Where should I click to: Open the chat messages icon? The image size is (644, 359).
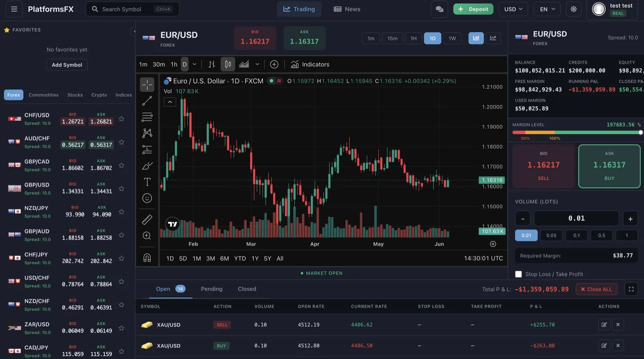click(440, 9)
